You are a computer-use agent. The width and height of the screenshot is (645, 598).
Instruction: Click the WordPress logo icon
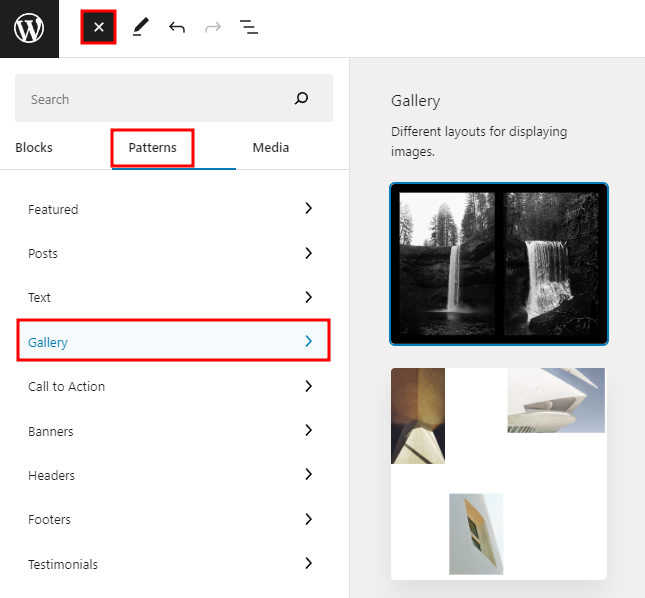point(29,28)
